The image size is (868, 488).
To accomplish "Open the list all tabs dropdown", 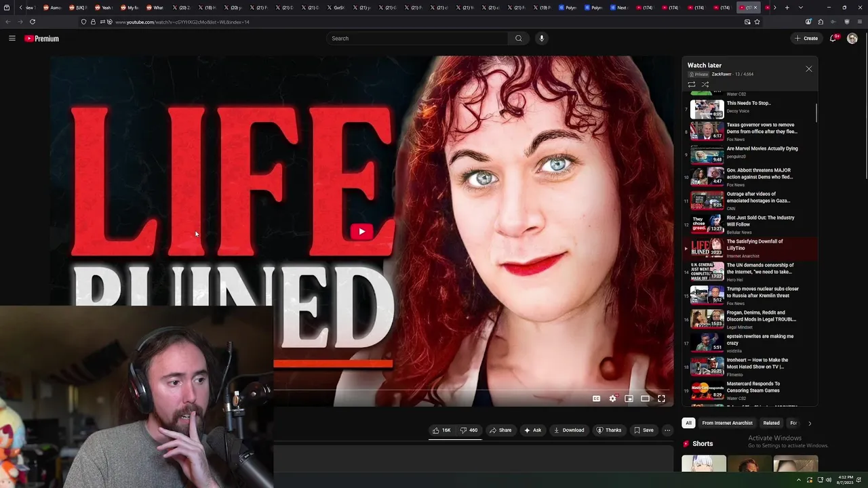I will point(801,7).
